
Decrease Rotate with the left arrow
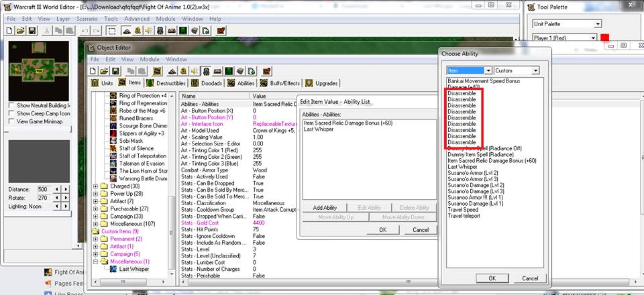pyautogui.click(x=57, y=198)
